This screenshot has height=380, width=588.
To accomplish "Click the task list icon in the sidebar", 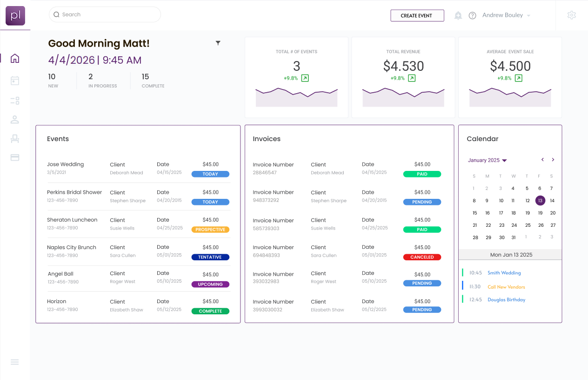I will 15,101.
